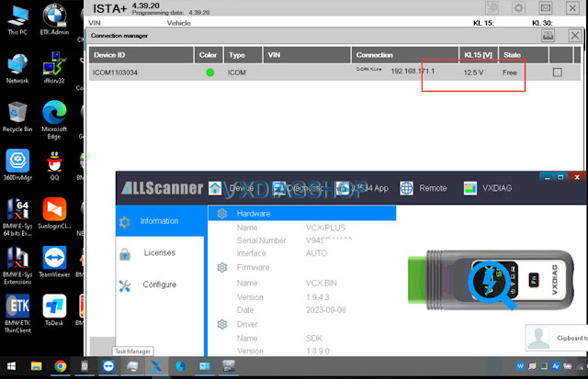The height and width of the screenshot is (379, 588).
Task: Open the Network desktop icon
Action: [x=17, y=69]
